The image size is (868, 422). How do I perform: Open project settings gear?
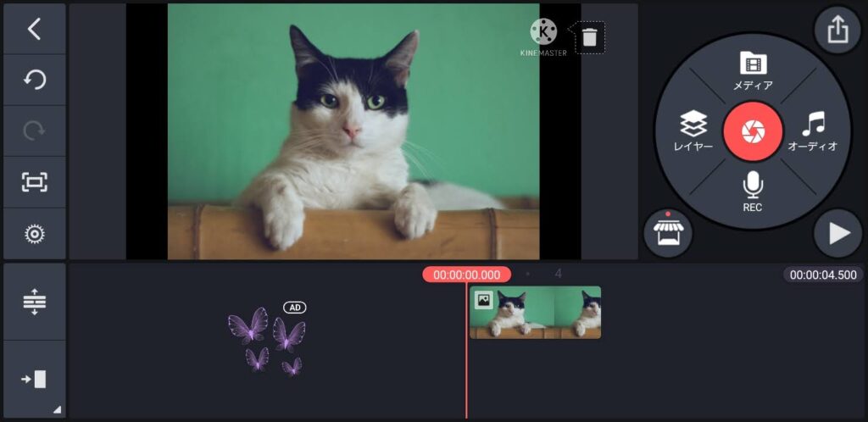tap(34, 234)
